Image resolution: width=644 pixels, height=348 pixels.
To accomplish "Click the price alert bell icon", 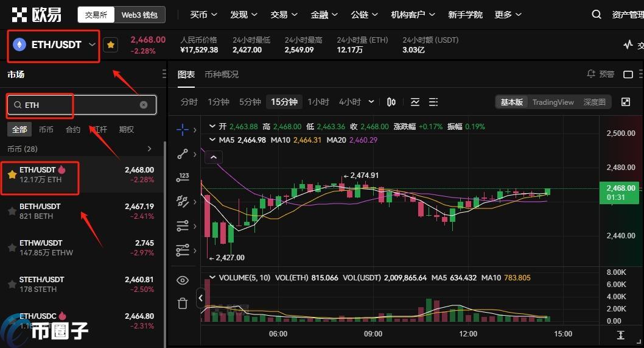I will (591, 74).
